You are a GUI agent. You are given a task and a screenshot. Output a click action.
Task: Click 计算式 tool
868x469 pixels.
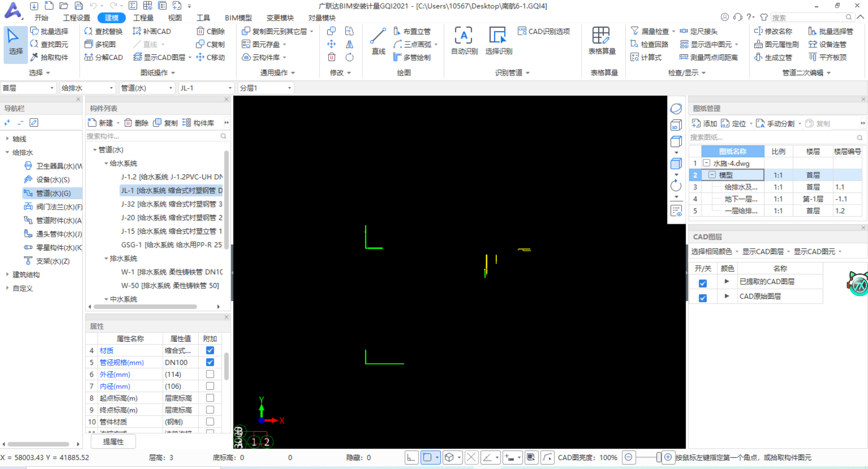(x=646, y=57)
